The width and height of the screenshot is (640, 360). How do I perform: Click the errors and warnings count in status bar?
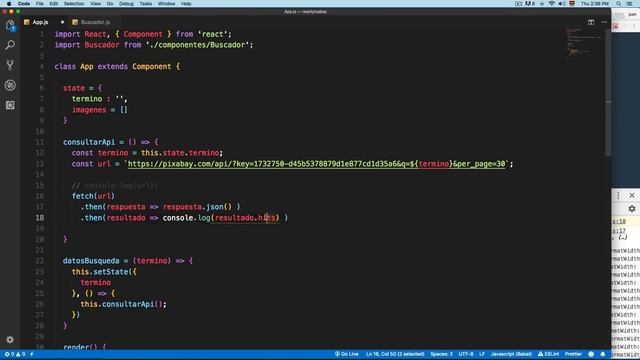(x=15, y=354)
